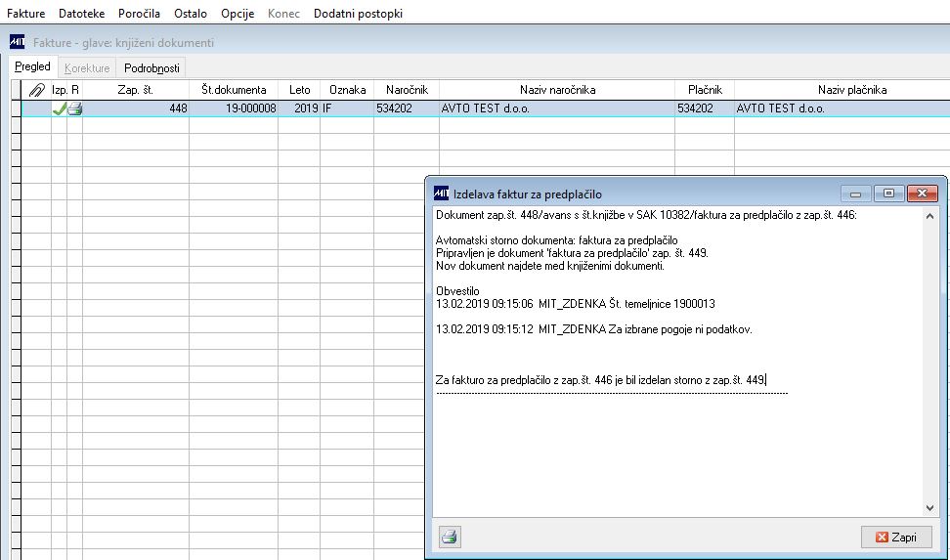Select the Pregled tab
The width and height of the screenshot is (950, 560).
click(x=32, y=66)
